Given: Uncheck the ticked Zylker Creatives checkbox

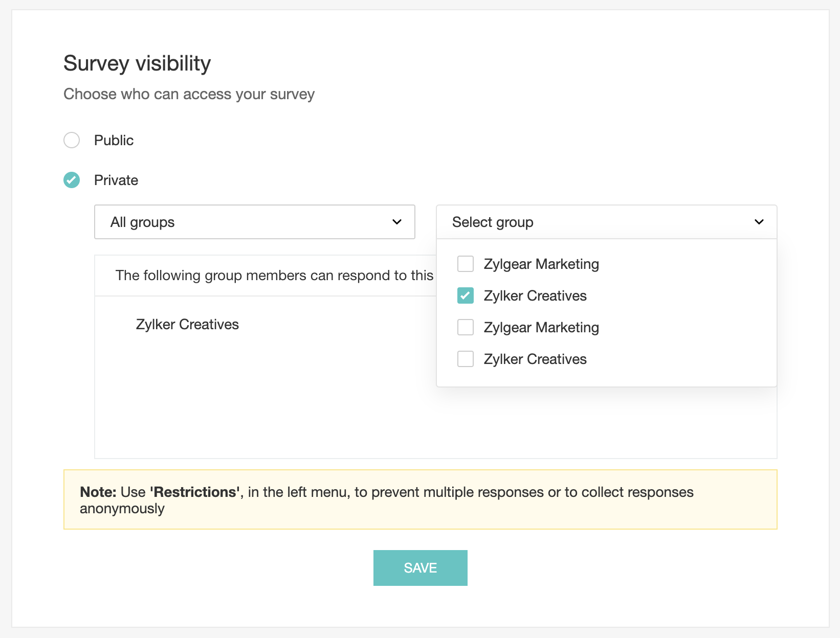Looking at the screenshot, I should click(466, 295).
